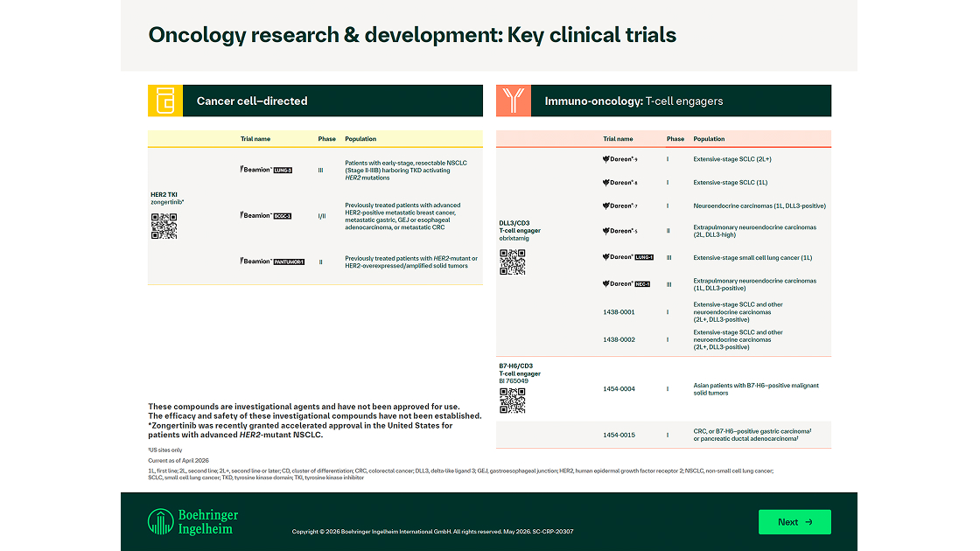Click the Beamion BCGC-1 trial logo

(x=266, y=215)
